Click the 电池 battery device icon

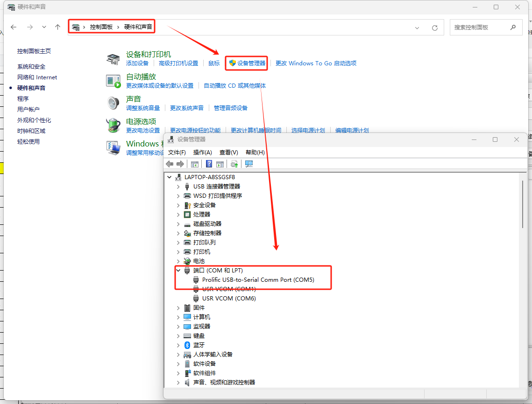pyautogui.click(x=187, y=261)
